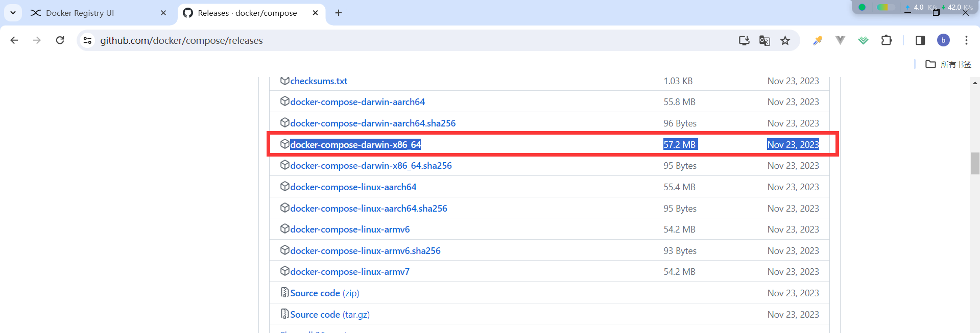This screenshot has width=980, height=333.
Task: Click the date in docker-compose-linux-armv6 row
Action: tap(793, 229)
